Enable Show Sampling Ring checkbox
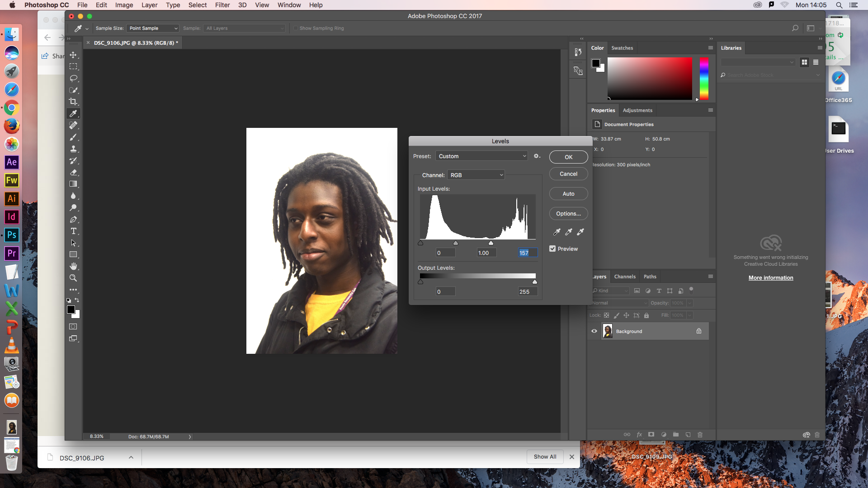The height and width of the screenshot is (488, 868). [296, 28]
